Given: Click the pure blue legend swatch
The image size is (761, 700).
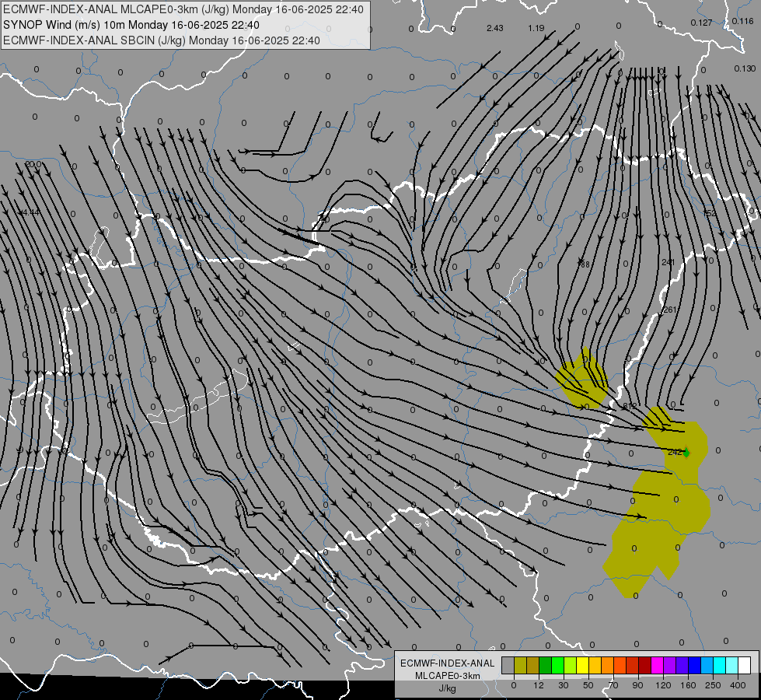Looking at the screenshot, I should [695, 665].
